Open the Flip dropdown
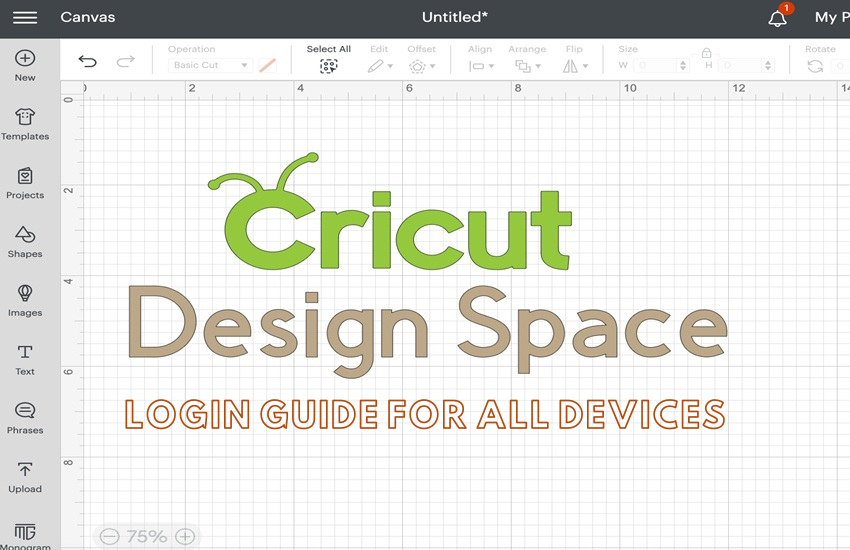The width and height of the screenshot is (850, 550). pos(574,66)
